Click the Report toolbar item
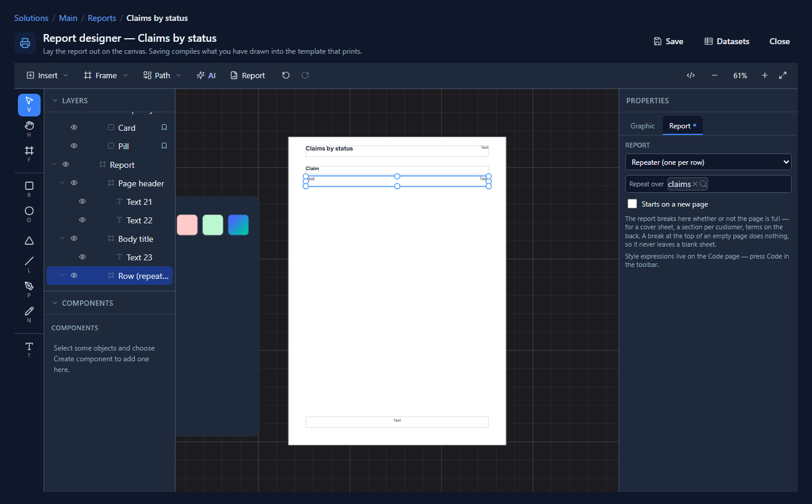This screenshot has height=504, width=812. 248,75
